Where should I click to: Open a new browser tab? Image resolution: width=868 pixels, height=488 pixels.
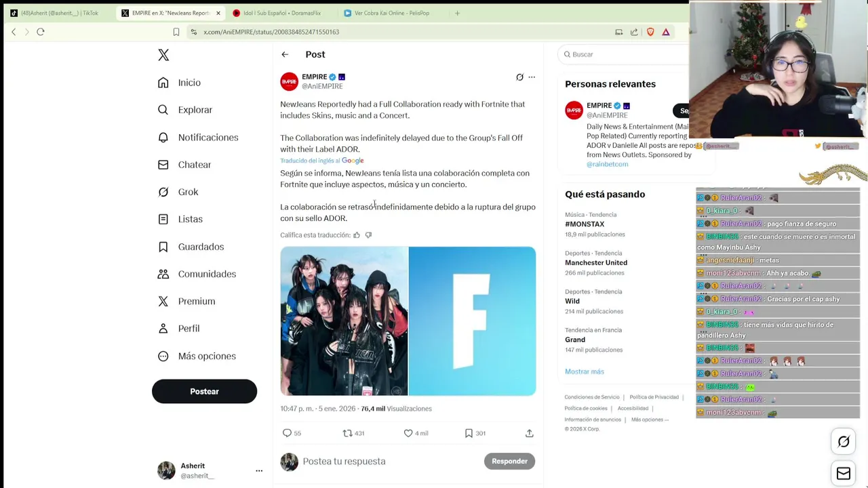click(457, 13)
